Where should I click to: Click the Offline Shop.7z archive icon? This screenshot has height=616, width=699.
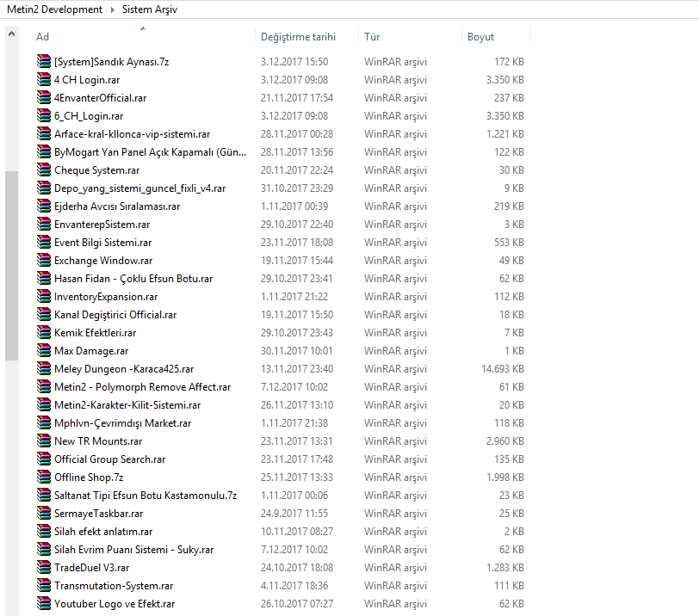point(44,477)
